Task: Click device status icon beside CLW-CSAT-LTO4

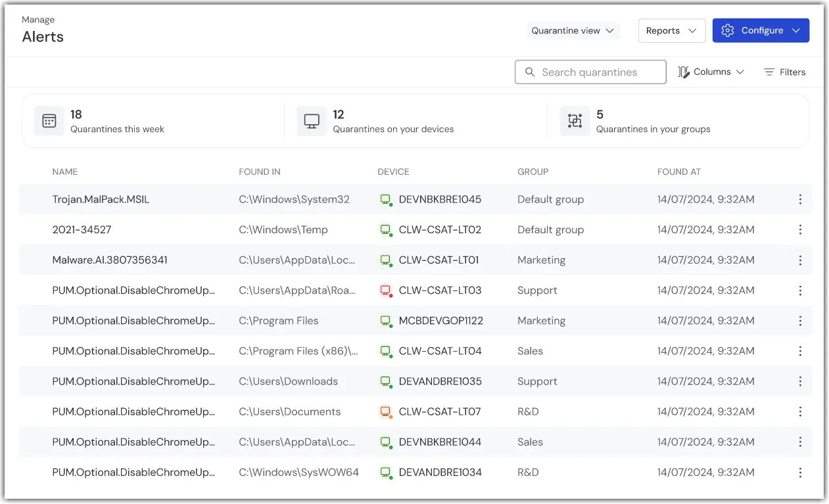Action: [386, 351]
